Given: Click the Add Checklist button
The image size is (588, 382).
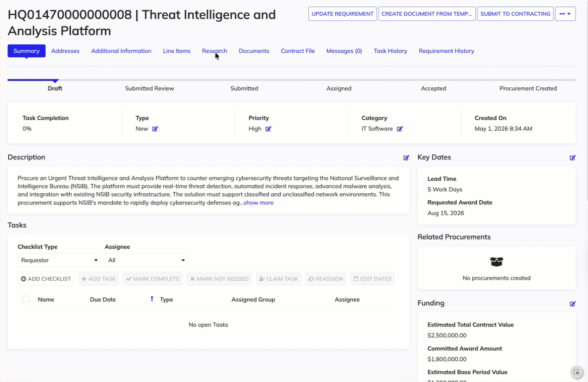Looking at the screenshot, I should pyautogui.click(x=46, y=279).
